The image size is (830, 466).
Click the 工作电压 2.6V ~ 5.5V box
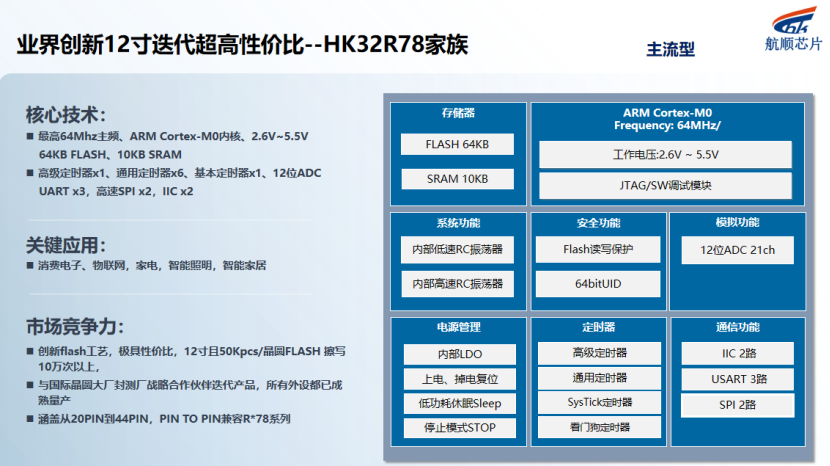pyautogui.click(x=666, y=155)
